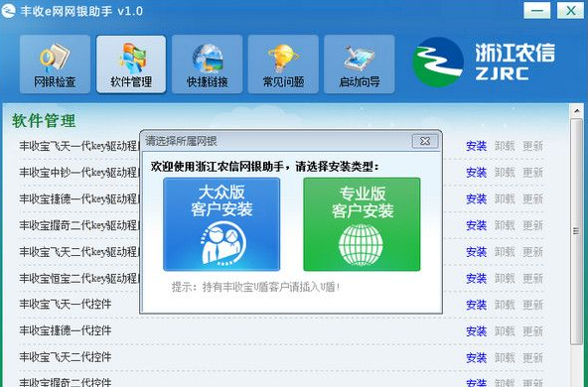The width and height of the screenshot is (588, 387).
Task: Uninstall 丰收宝捷德一代key驱动程序
Action: pyautogui.click(x=505, y=198)
